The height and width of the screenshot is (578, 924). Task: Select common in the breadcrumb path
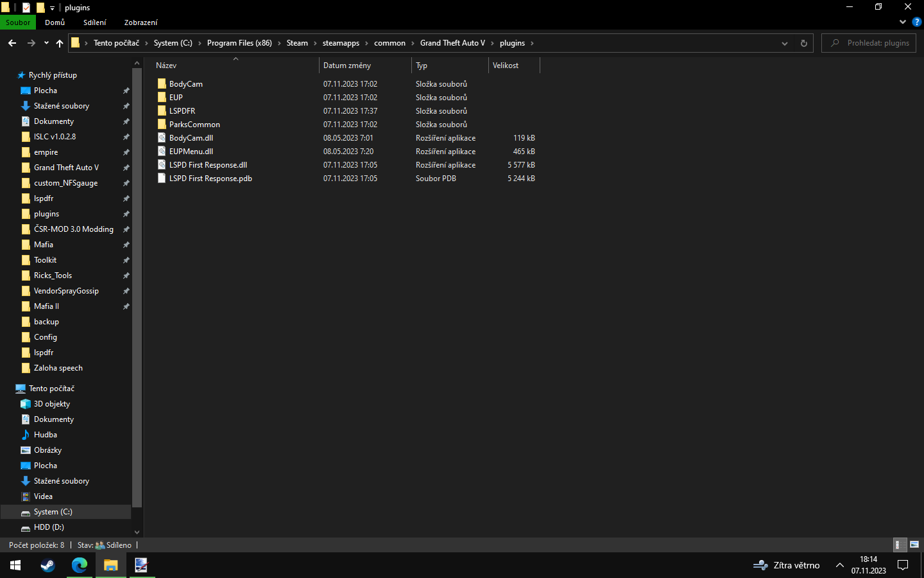(x=389, y=43)
